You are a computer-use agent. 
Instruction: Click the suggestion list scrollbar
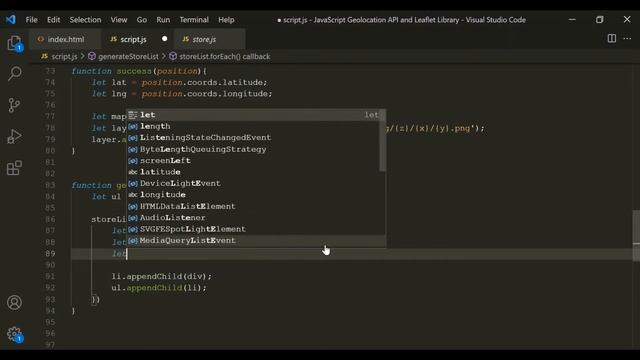(382, 140)
